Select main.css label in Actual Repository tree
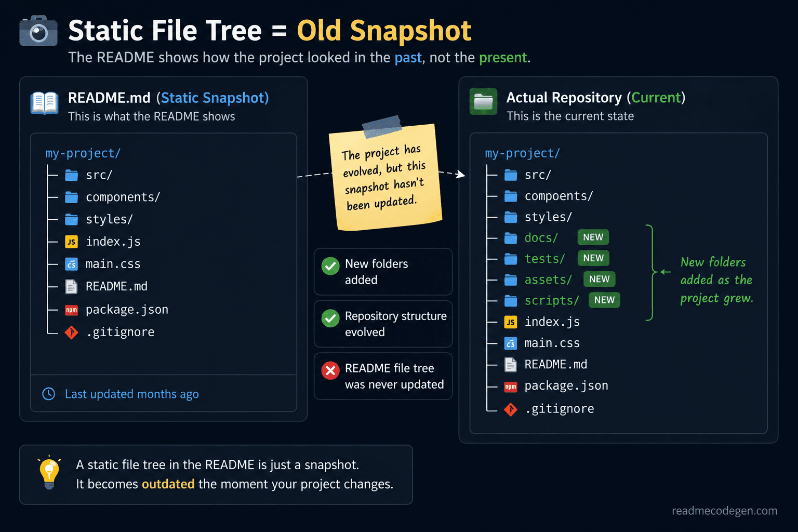This screenshot has width=798, height=532. (x=552, y=343)
